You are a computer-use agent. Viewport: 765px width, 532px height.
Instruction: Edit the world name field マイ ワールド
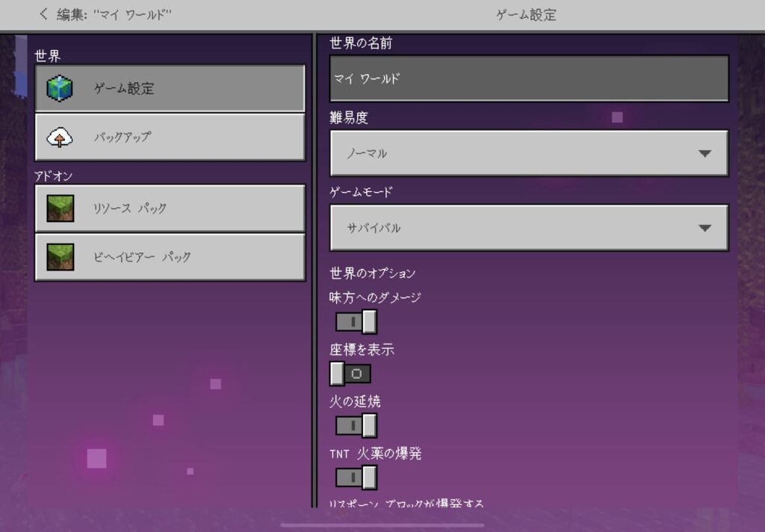pos(530,78)
